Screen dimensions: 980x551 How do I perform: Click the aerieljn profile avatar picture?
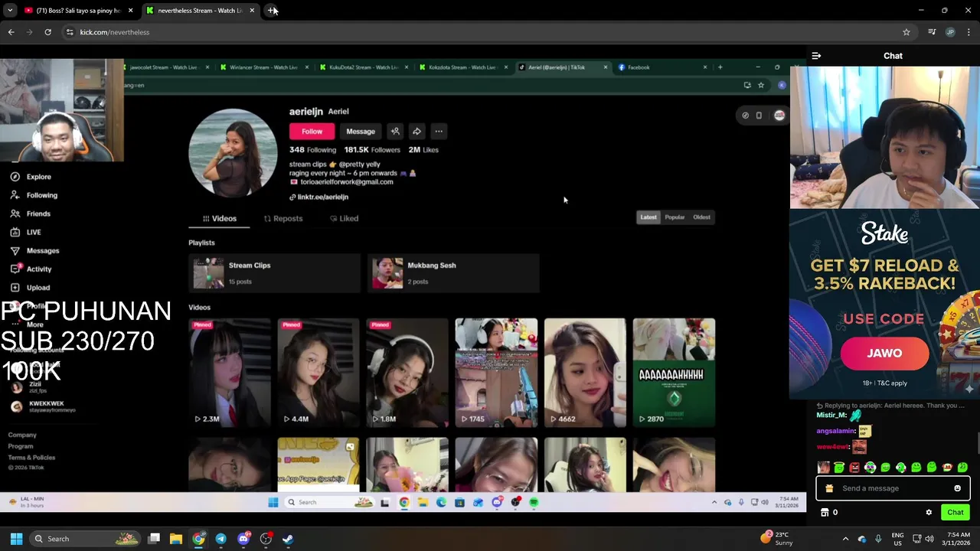pyautogui.click(x=233, y=152)
